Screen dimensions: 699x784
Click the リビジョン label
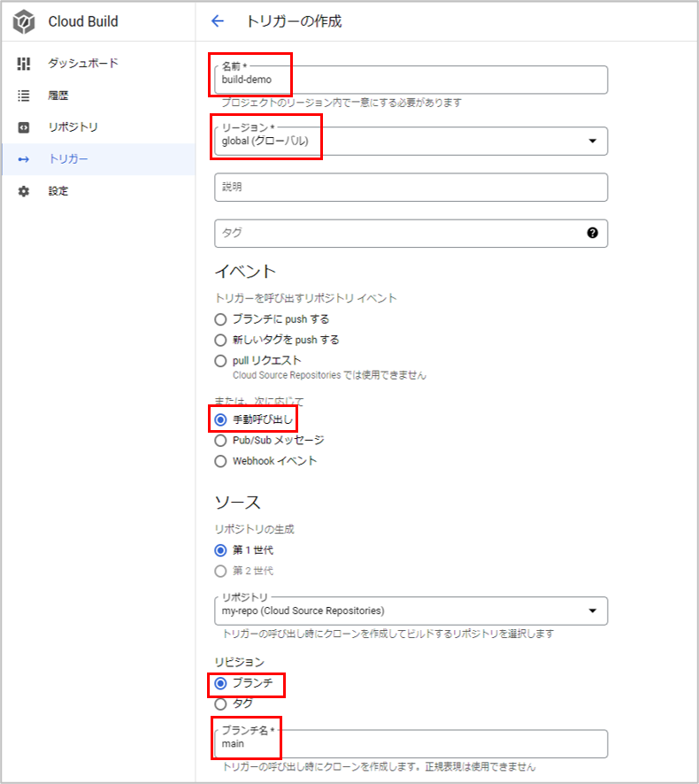click(x=240, y=662)
